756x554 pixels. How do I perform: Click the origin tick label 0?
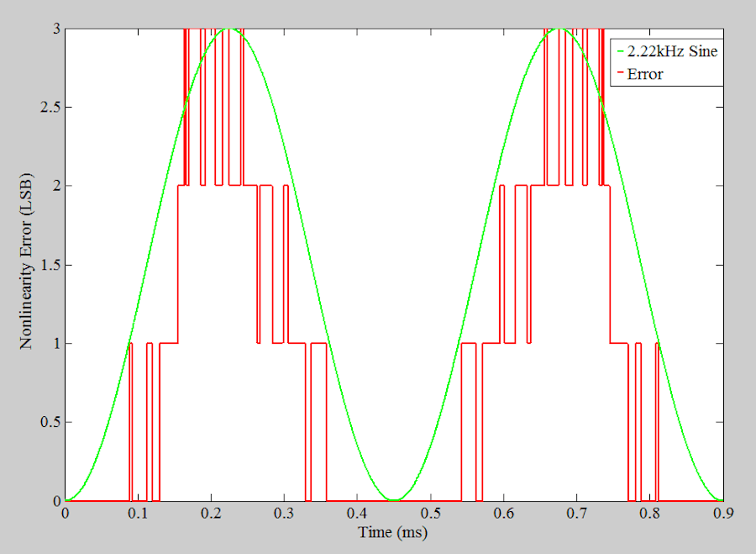pos(67,514)
